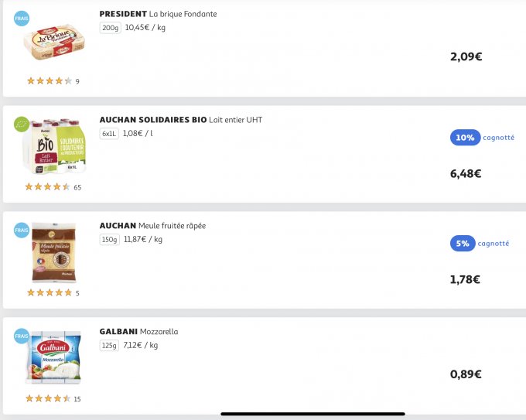526x420 pixels.
Task: Click star rating of President La brique
Action: 50,80
